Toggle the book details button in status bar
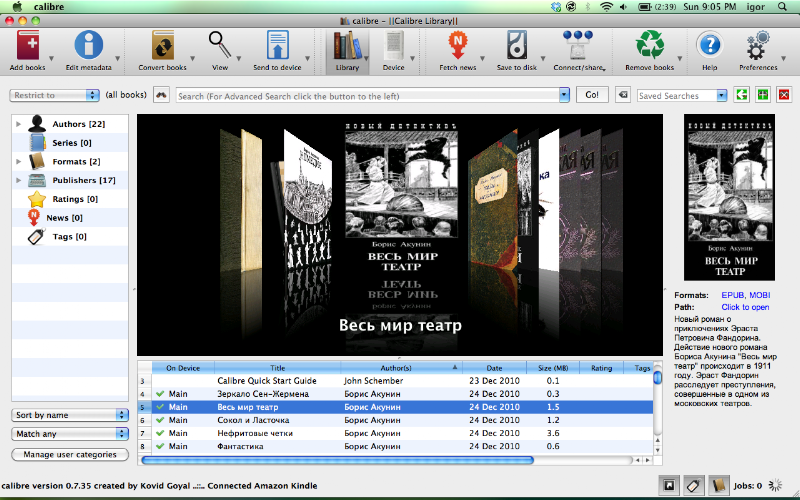800x500 pixels. tap(718, 485)
